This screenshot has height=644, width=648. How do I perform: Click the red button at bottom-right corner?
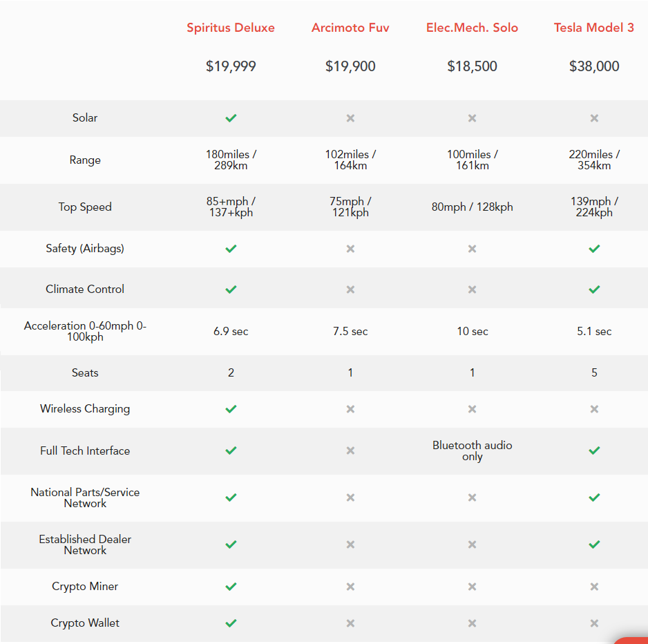point(632,641)
